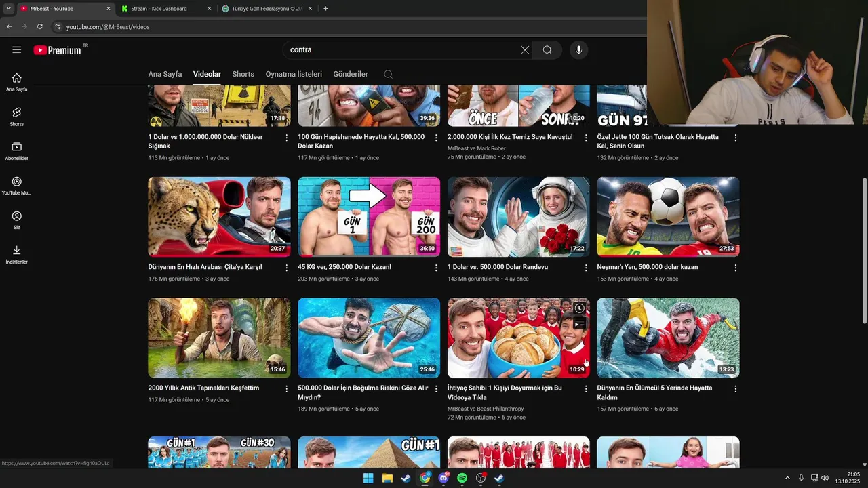Screen dimensions: 868x488
Task: Close the MrBeast - YouTube browser tab
Action: pyautogui.click(x=108, y=9)
